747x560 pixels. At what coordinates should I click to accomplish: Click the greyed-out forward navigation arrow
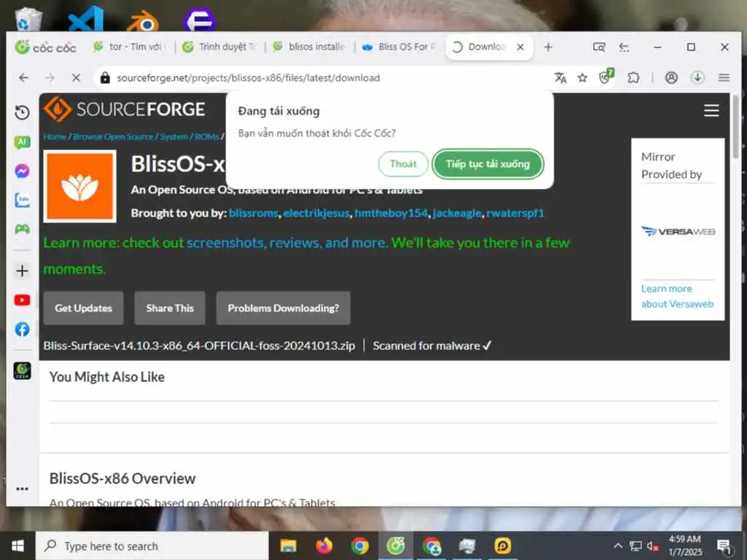pos(50,77)
